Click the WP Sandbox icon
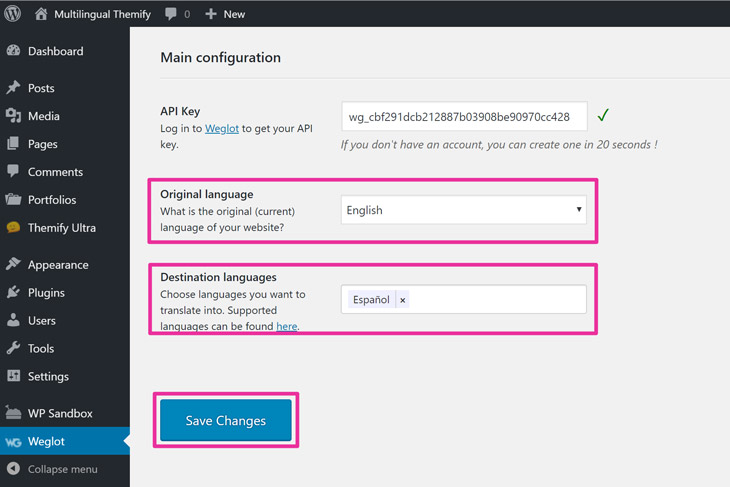Screen dimensions: 730x487 (14, 413)
